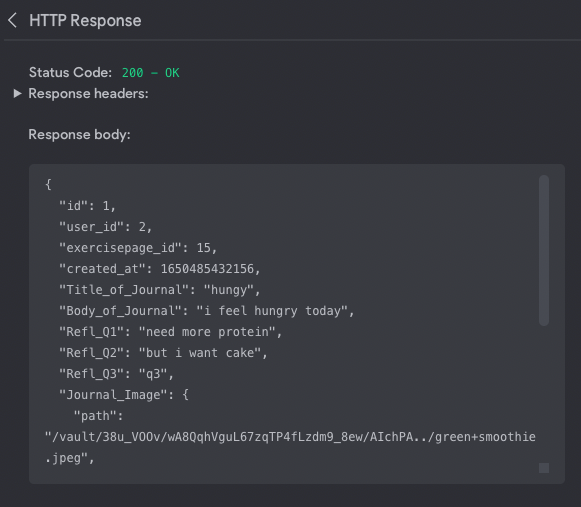The image size is (581, 507).
Task: Click the "exercisepage_id": 15 line
Action: pyautogui.click(x=138, y=248)
